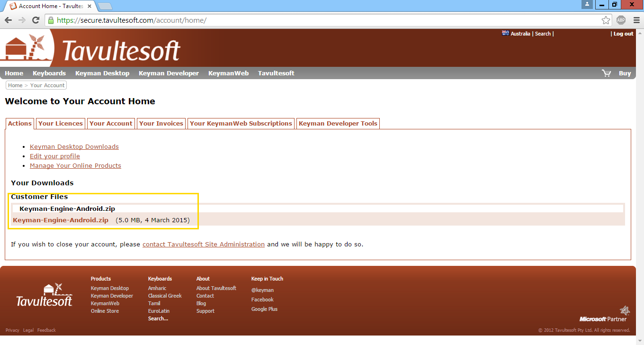Viewport: 644px width, 345px height.
Task: Click footer KeymanWeb link
Action: tap(105, 303)
